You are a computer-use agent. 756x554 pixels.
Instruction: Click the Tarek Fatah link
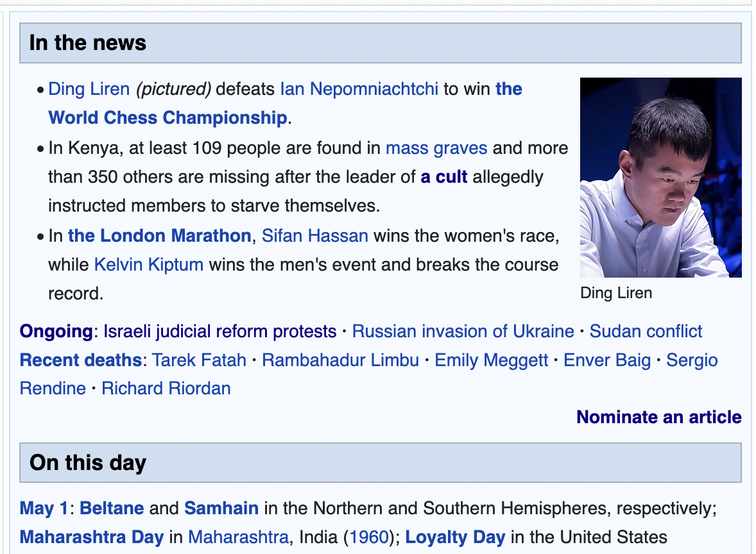199,360
